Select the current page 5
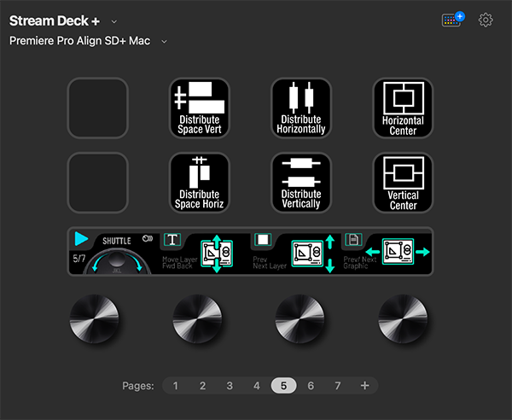The width and height of the screenshot is (512, 420). coord(284,386)
